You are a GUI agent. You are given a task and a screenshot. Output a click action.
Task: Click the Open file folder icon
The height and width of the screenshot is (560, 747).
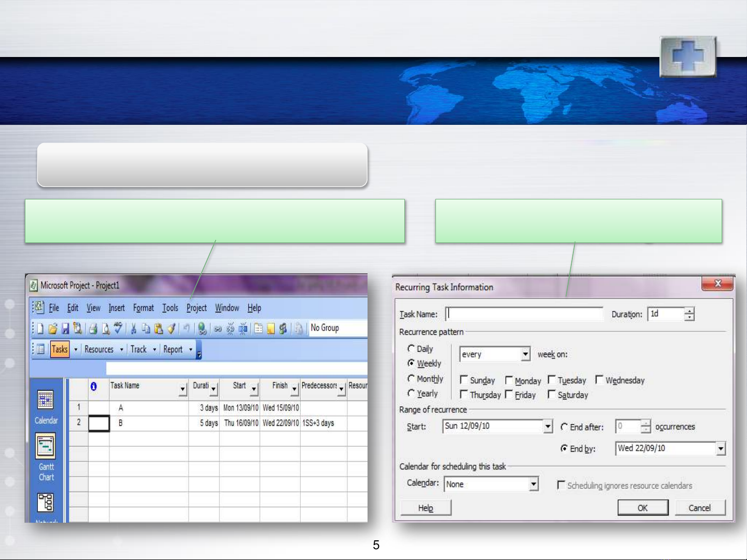(52, 328)
